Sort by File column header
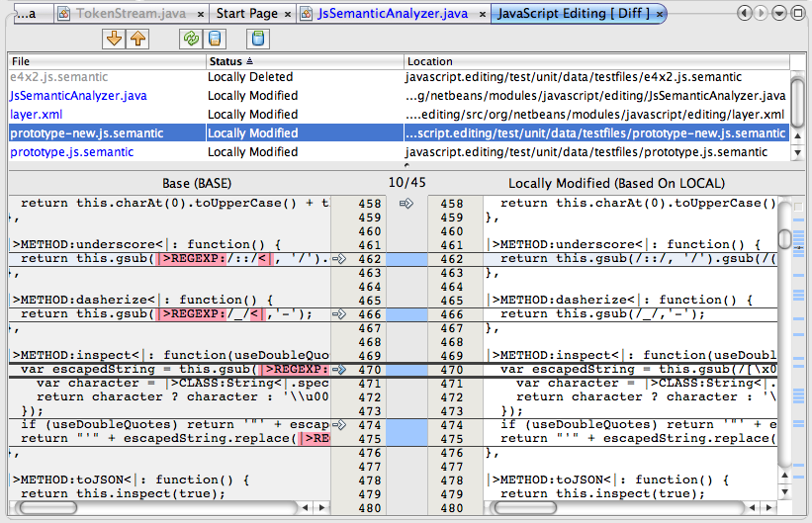This screenshot has width=812, height=523. [x=107, y=61]
